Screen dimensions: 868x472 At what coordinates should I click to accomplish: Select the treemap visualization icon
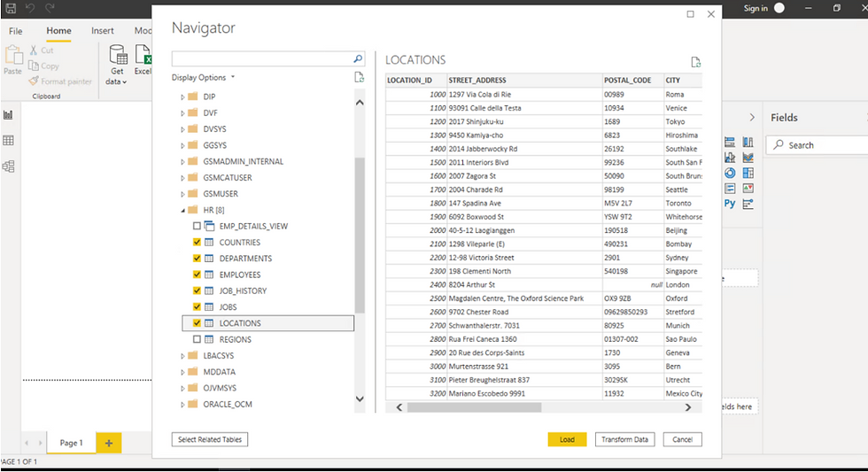(748, 174)
